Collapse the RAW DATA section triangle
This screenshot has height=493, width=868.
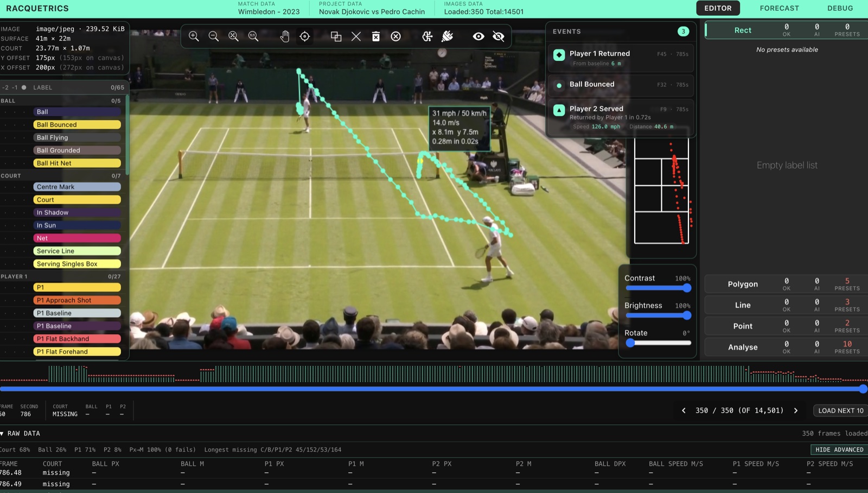(x=2, y=433)
